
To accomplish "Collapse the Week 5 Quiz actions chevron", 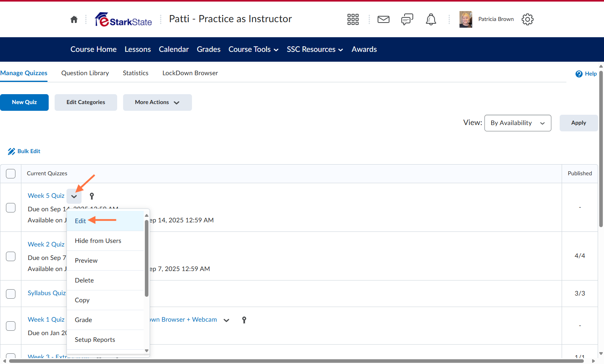I will pyautogui.click(x=74, y=196).
